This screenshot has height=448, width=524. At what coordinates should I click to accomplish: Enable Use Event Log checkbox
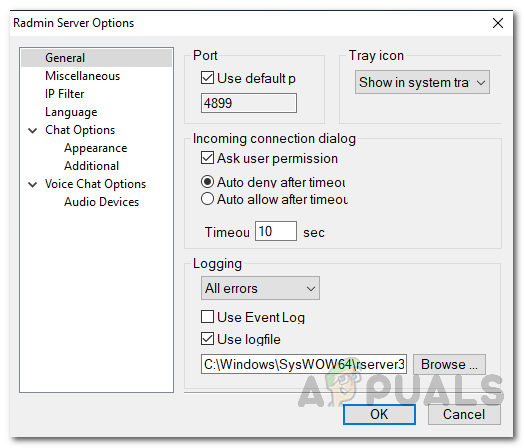pyautogui.click(x=207, y=316)
